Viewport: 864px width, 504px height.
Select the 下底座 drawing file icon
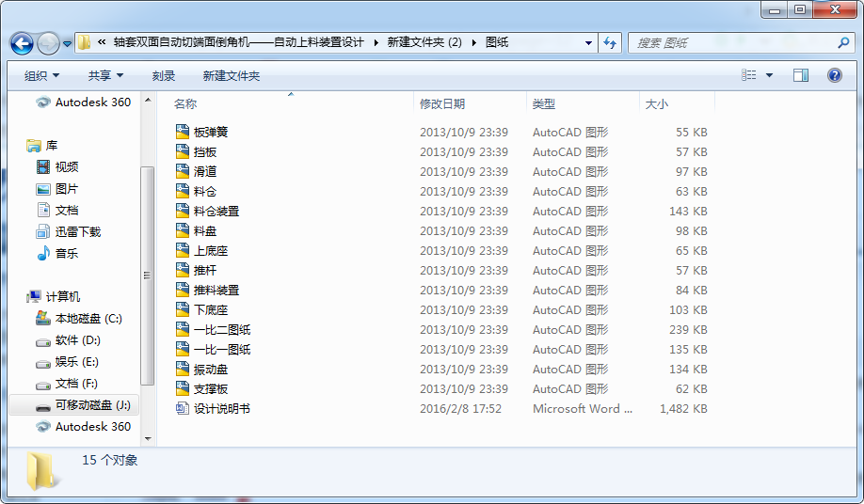pos(183,309)
